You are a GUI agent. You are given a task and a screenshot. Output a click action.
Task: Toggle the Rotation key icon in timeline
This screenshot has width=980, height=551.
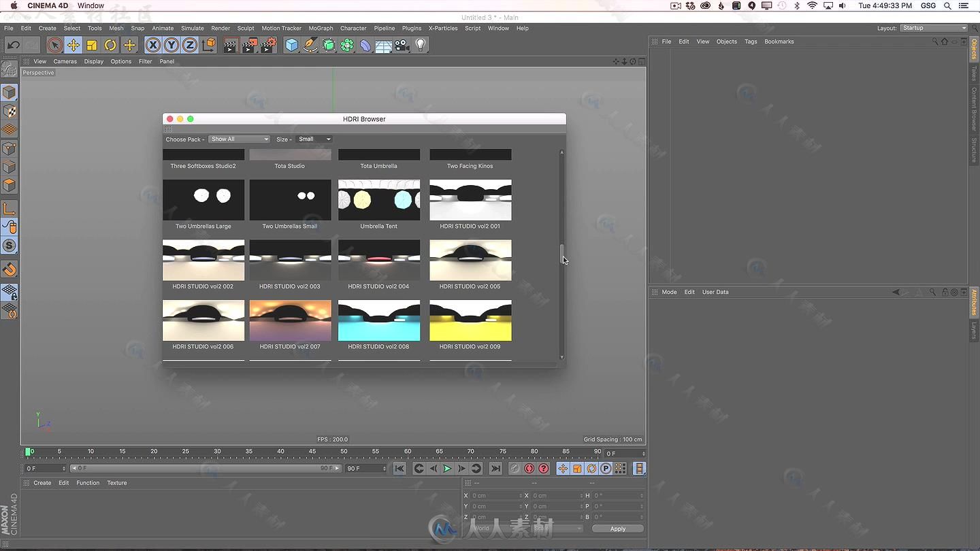[591, 469]
